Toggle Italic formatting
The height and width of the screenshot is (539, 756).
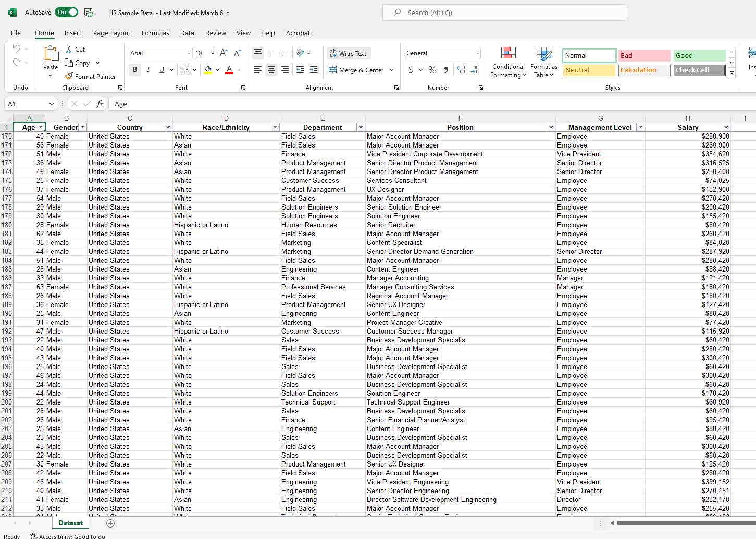click(148, 70)
